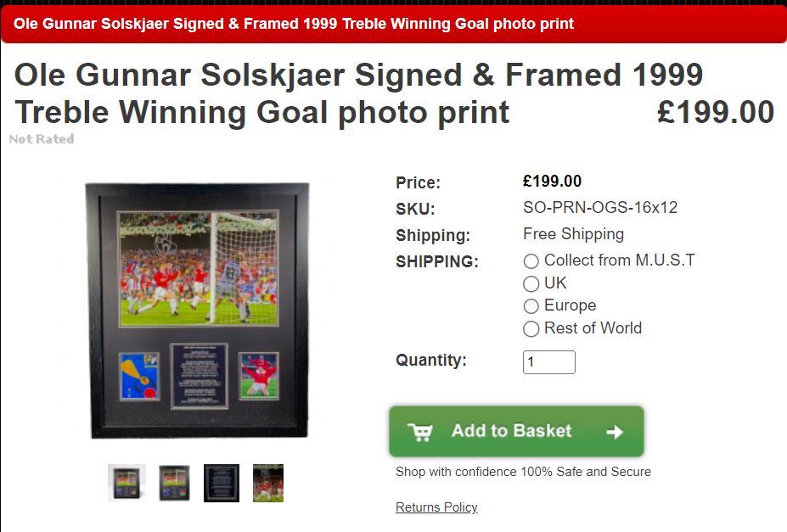787x532 pixels.
Task: Choose Europe shipping option
Action: (x=531, y=305)
